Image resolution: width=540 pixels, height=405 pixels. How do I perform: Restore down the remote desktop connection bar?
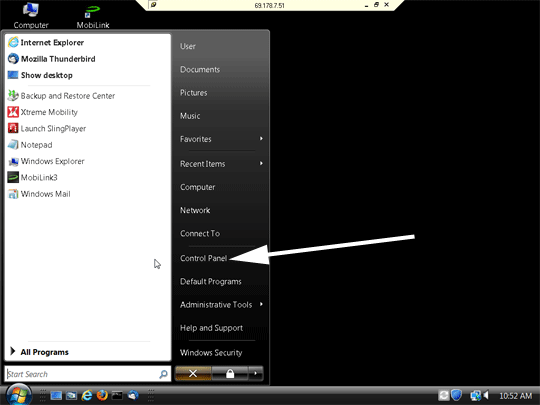tap(376, 5)
